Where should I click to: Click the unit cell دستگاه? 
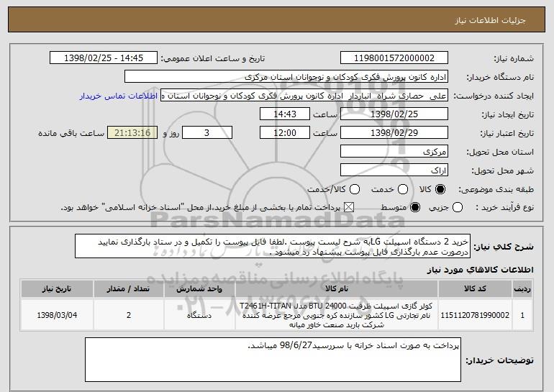click(199, 315)
